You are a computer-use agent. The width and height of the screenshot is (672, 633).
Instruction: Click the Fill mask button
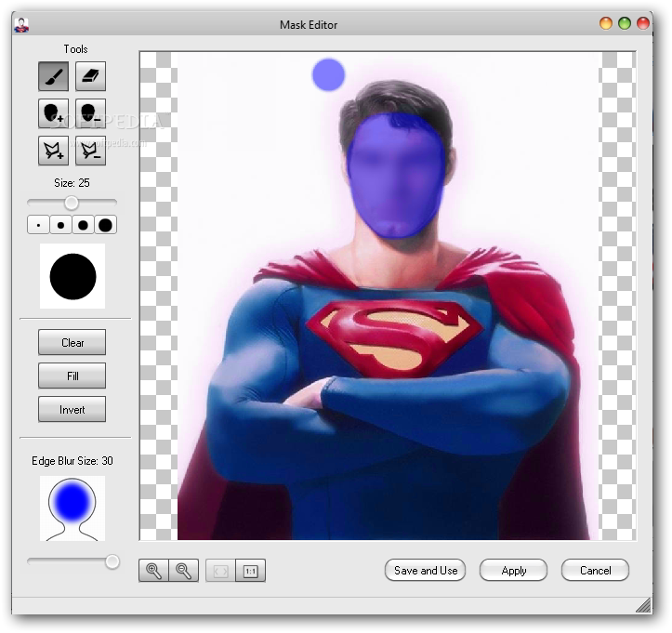(72, 376)
